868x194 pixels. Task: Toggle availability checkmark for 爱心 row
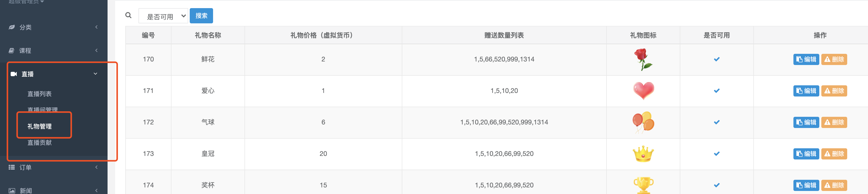click(x=716, y=91)
